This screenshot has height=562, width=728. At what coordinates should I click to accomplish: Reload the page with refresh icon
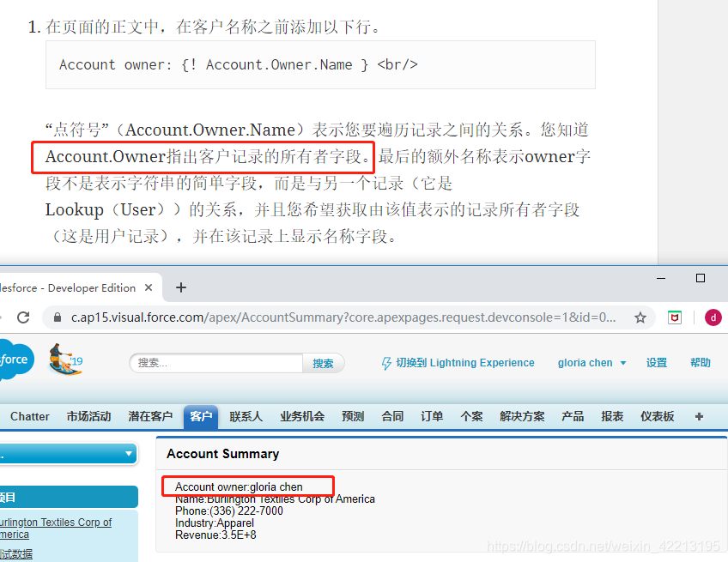[23, 317]
